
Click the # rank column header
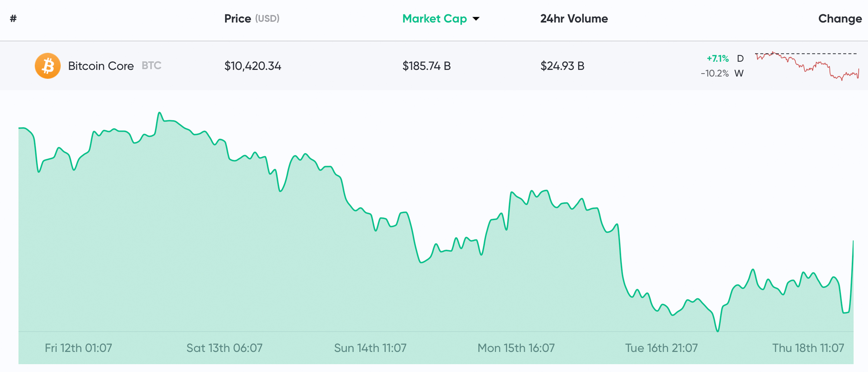click(x=13, y=19)
